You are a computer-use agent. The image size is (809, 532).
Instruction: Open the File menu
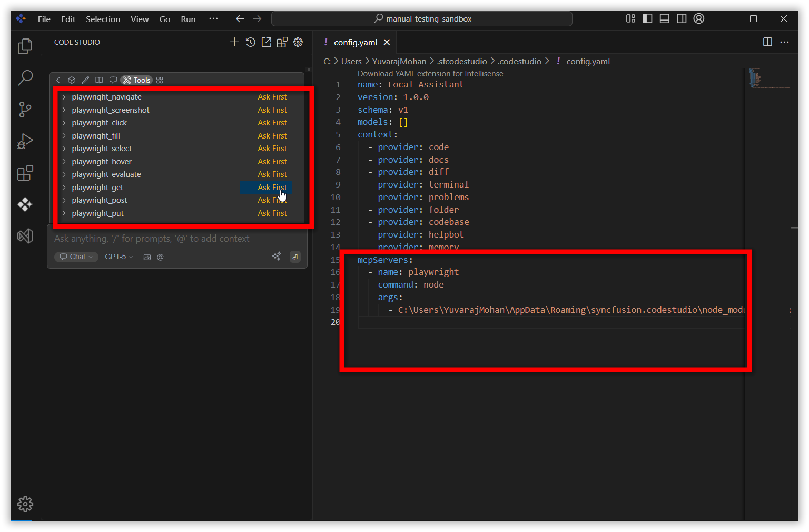[44, 19]
